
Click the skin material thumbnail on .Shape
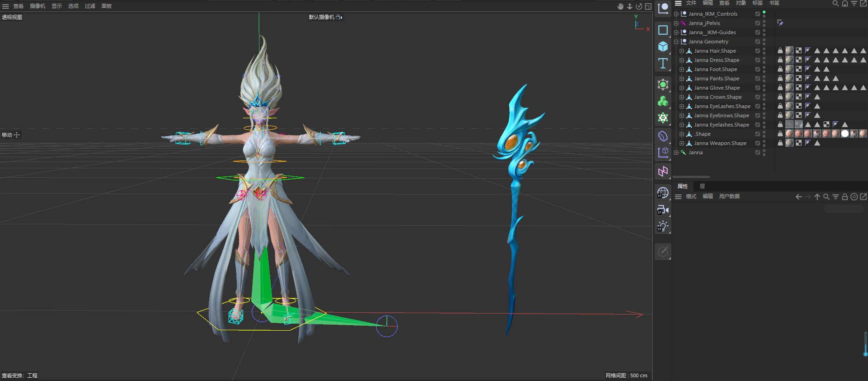tap(790, 134)
